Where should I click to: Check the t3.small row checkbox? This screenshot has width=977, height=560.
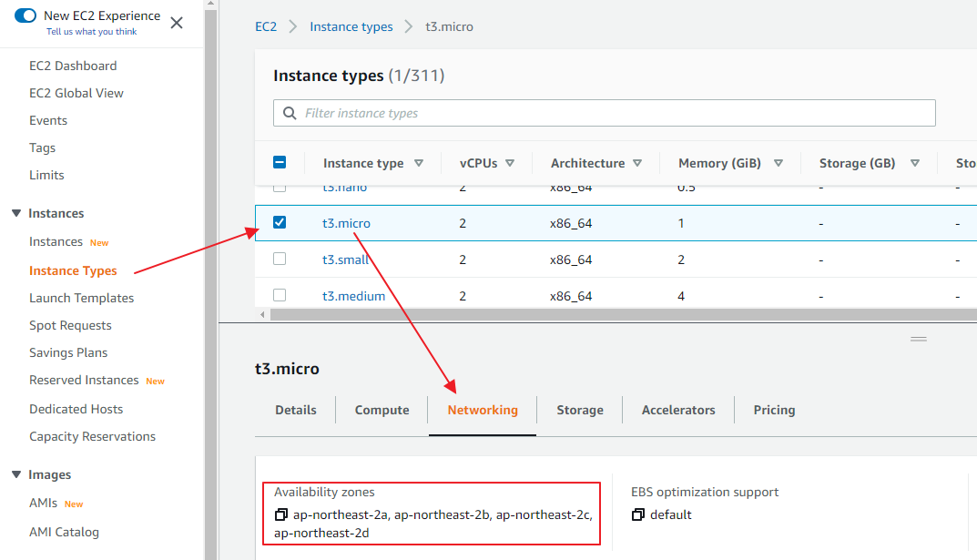(280, 259)
